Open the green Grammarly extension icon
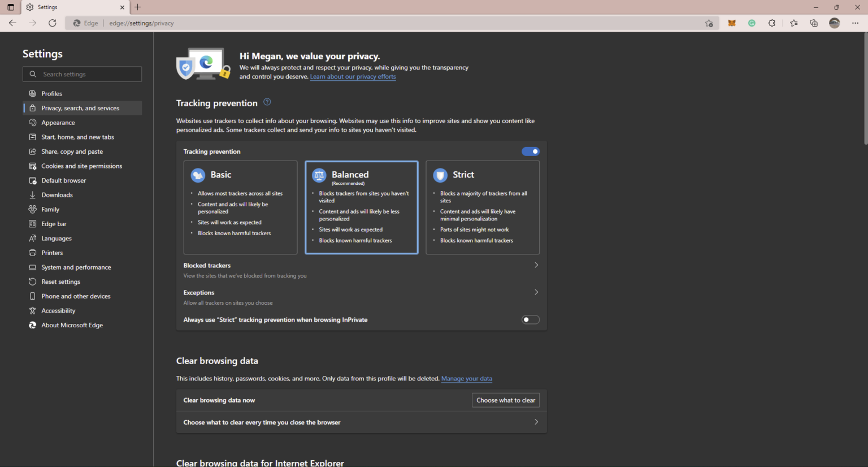The width and height of the screenshot is (868, 467). pyautogui.click(x=752, y=23)
